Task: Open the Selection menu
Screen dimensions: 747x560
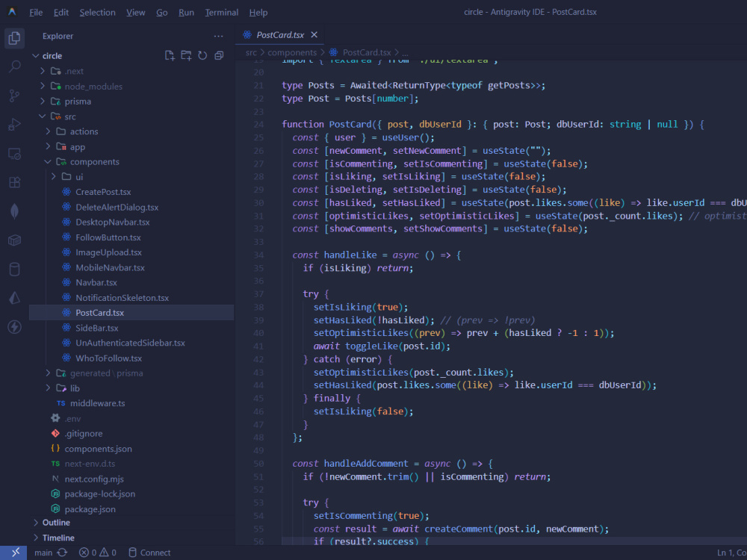Action: point(98,13)
